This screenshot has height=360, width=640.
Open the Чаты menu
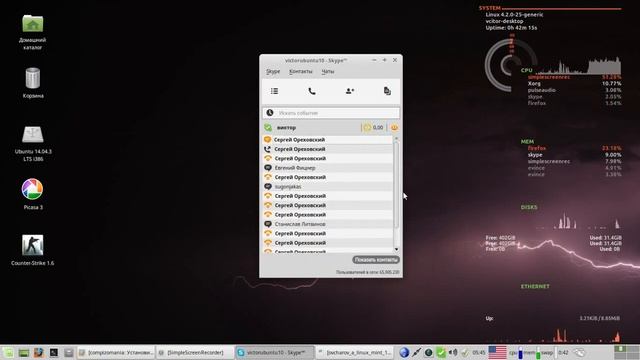tap(328, 71)
